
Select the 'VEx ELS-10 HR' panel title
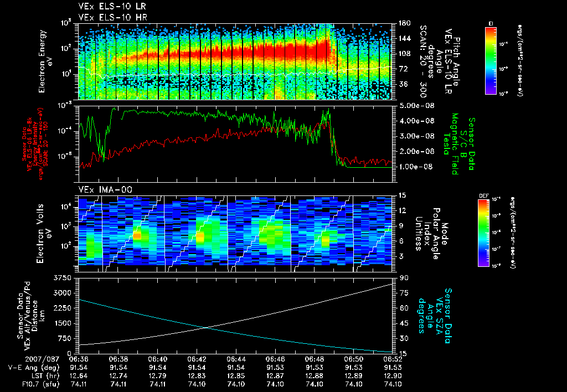point(112,17)
